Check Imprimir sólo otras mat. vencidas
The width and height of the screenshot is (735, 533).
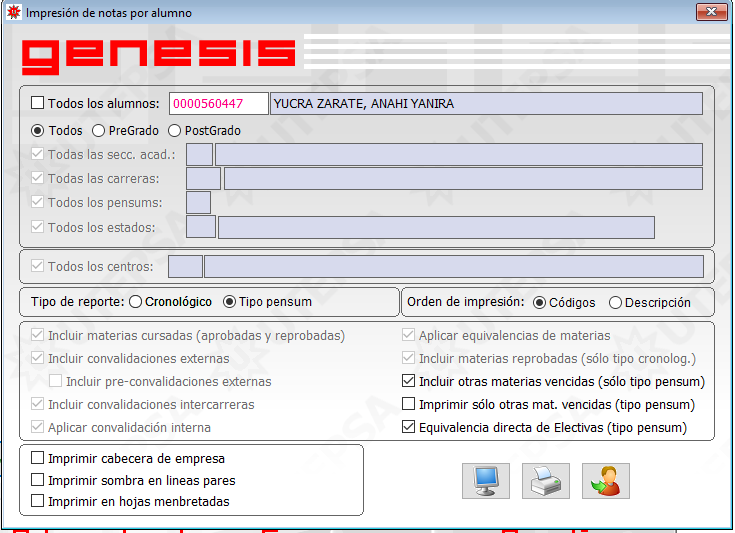click(x=409, y=404)
